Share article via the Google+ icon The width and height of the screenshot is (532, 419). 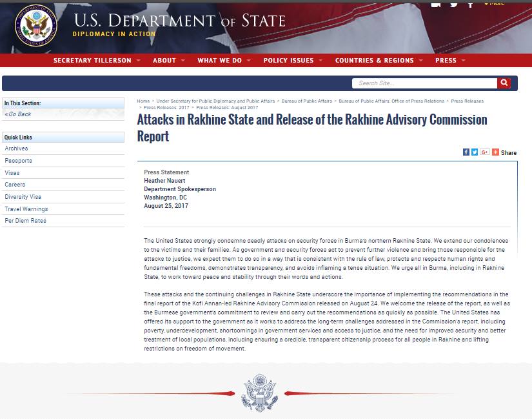click(x=484, y=152)
